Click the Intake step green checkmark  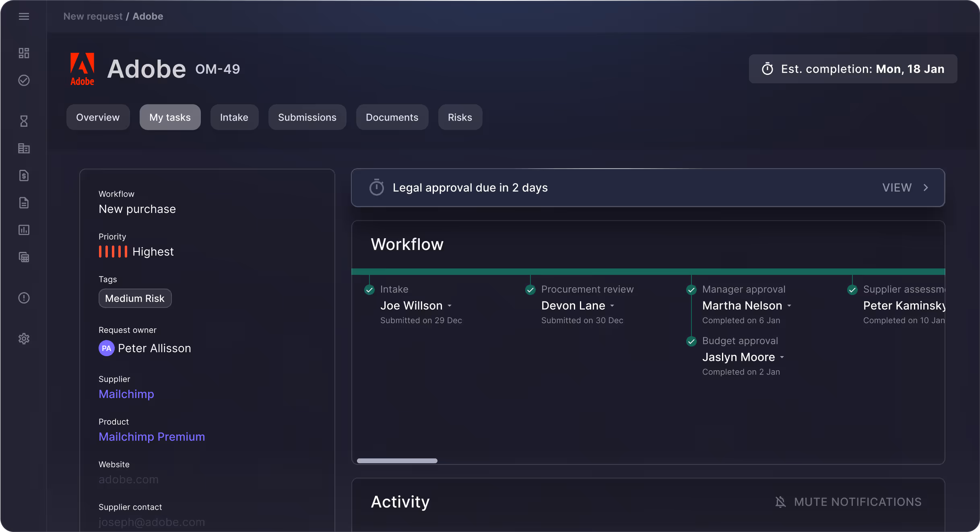pos(369,290)
